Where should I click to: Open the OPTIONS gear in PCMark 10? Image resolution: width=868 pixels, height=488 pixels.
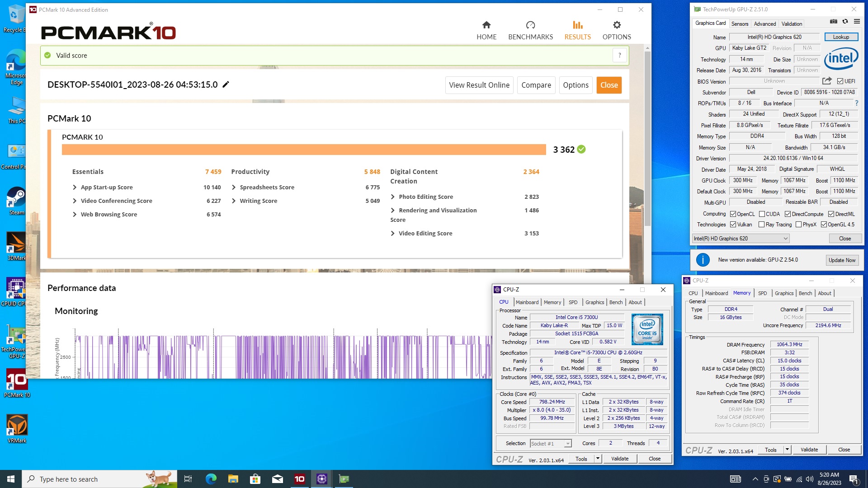tap(617, 30)
